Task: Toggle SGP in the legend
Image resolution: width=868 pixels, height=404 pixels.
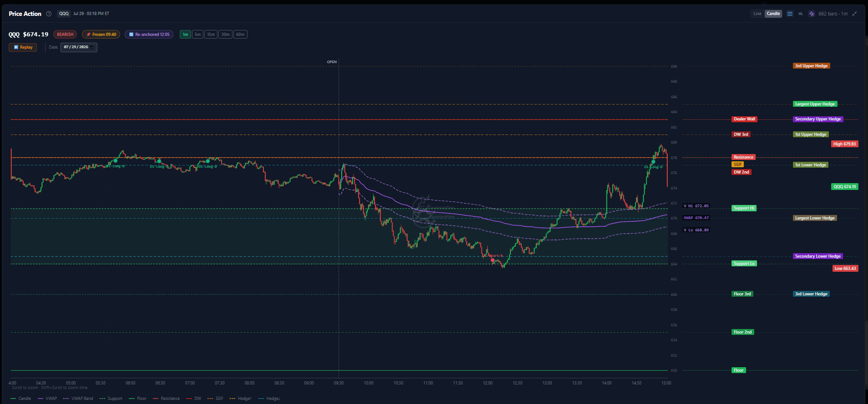Action: [x=215, y=399]
